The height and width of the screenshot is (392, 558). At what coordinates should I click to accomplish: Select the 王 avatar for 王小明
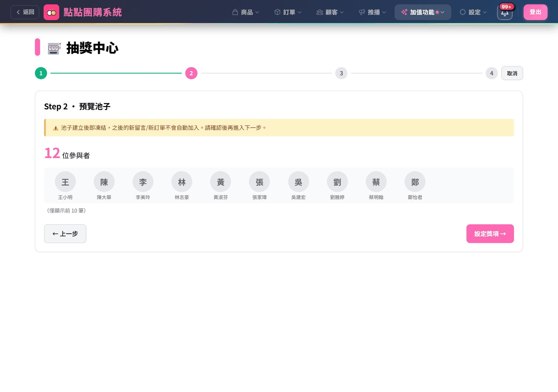pyautogui.click(x=65, y=182)
